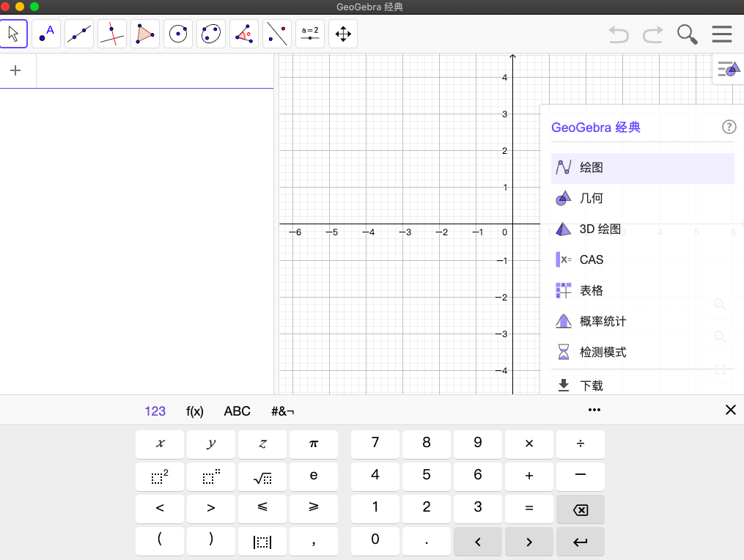Select the Line through two points tool

(x=78, y=34)
